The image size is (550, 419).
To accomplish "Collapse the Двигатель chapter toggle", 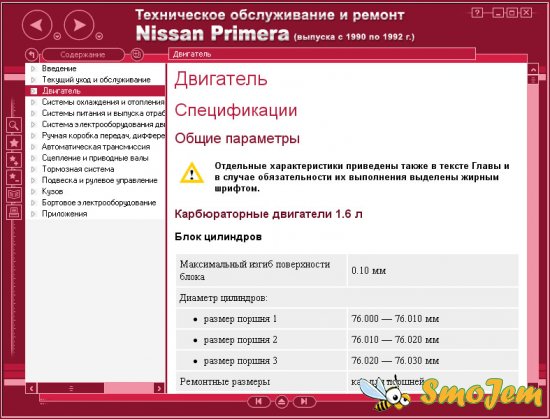I will [34, 91].
